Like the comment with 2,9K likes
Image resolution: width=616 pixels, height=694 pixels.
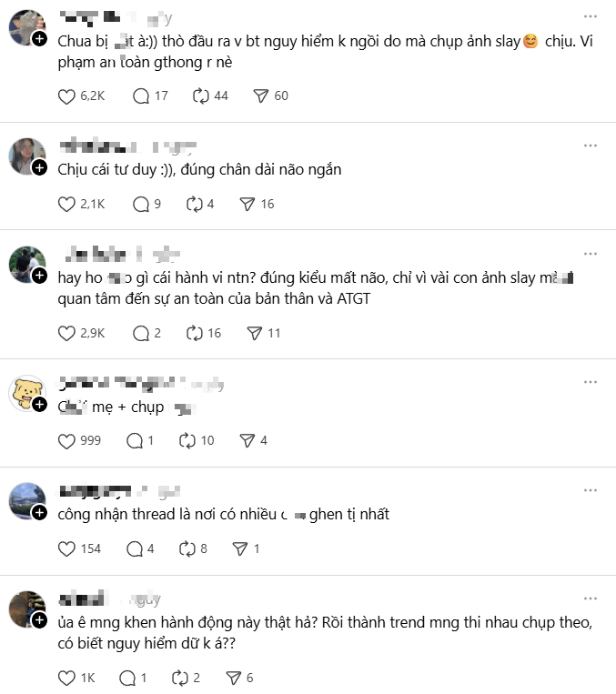pyautogui.click(x=66, y=334)
